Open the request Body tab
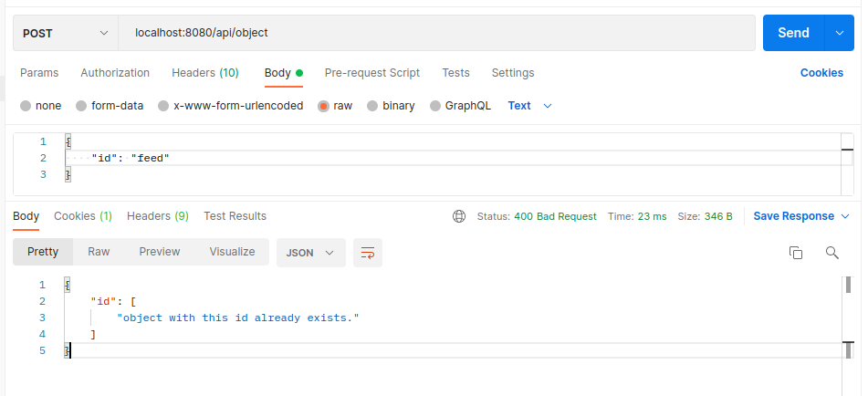Screen dimensions: 868x396 point(284,73)
